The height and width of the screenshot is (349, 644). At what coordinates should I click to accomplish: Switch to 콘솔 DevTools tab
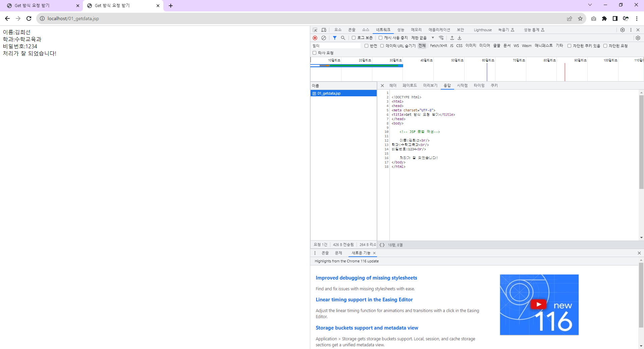click(352, 30)
